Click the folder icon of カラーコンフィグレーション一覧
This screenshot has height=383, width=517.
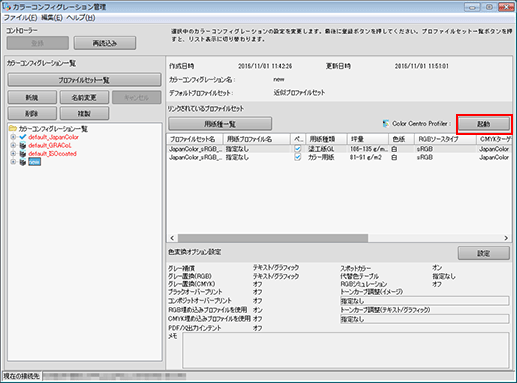(13, 129)
